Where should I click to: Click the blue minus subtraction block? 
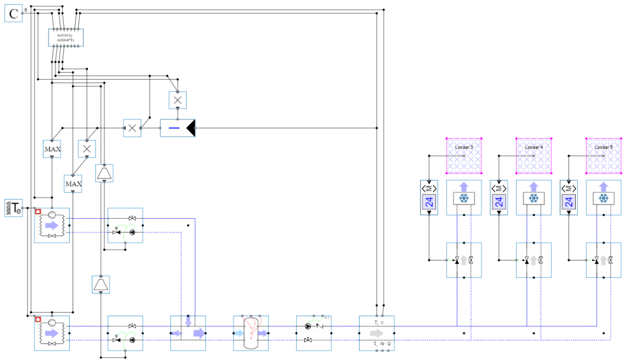[178, 128]
